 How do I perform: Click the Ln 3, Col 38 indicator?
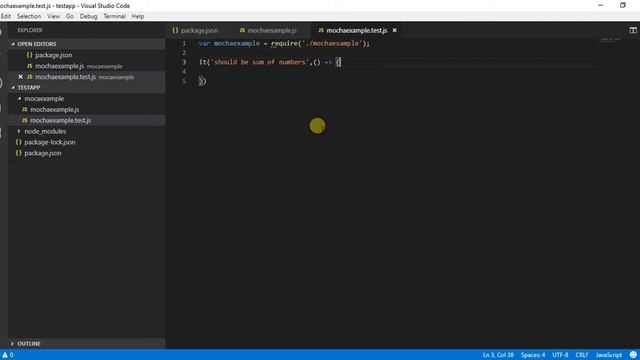(x=498, y=355)
